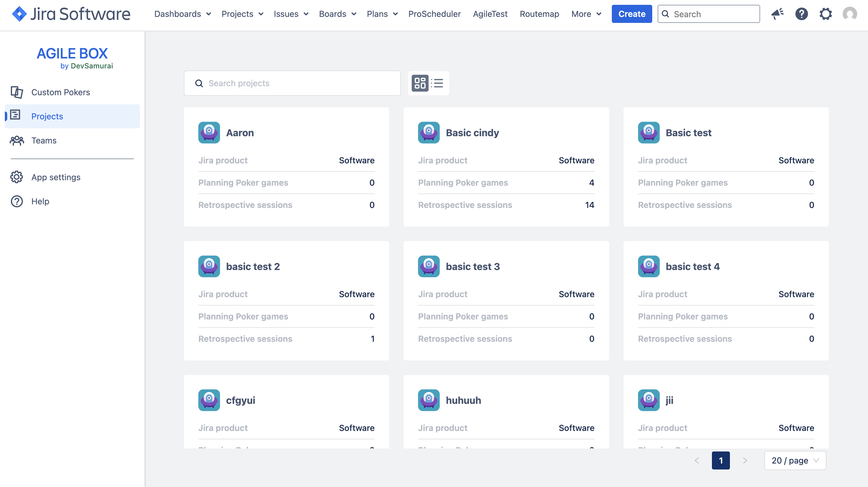
Task: Expand the Dashboards dropdown menu
Action: point(182,14)
